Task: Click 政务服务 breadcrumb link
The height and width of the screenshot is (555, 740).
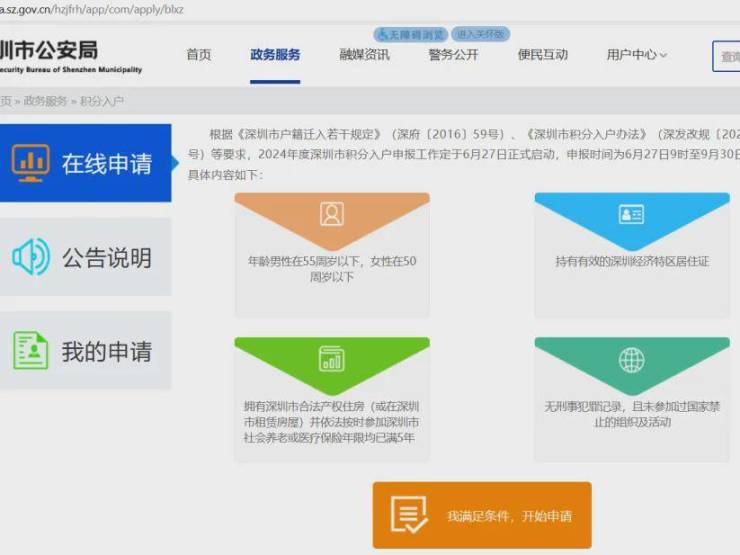Action: click(x=45, y=101)
